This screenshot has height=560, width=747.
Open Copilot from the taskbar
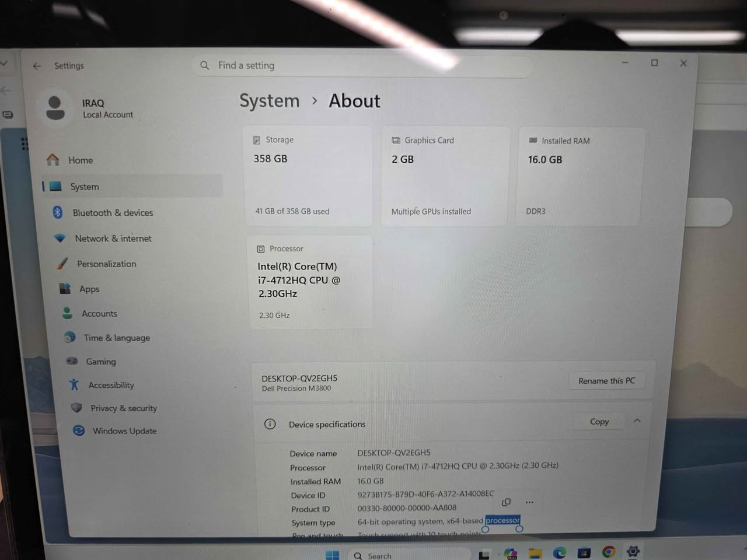[511, 554]
